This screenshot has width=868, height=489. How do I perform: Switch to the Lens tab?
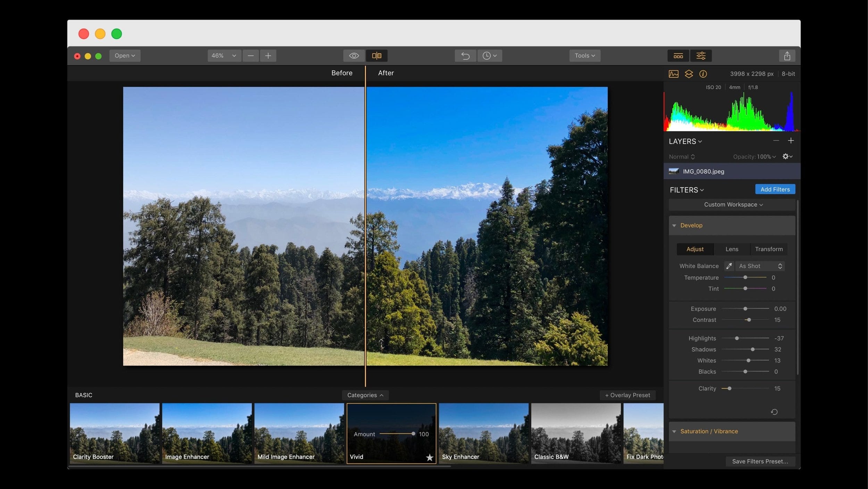pos(732,249)
